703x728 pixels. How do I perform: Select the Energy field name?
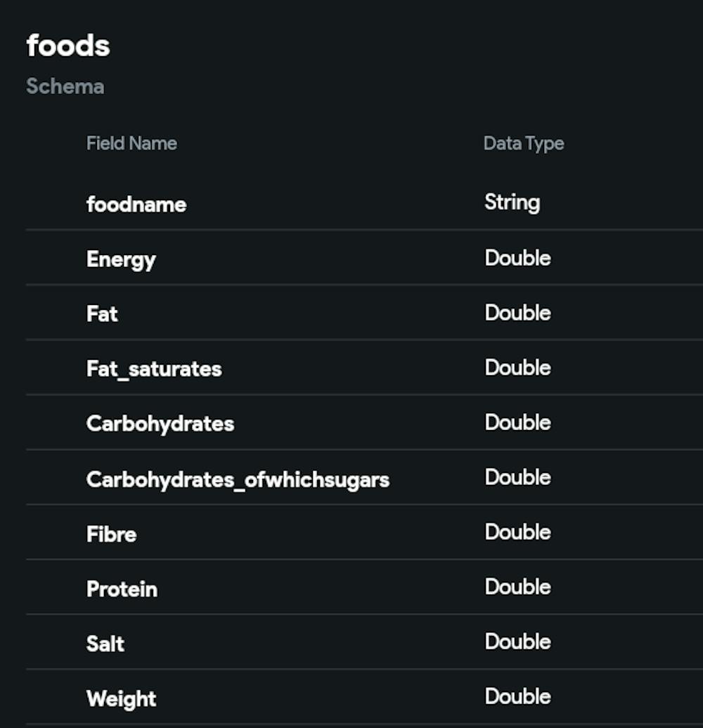121,259
